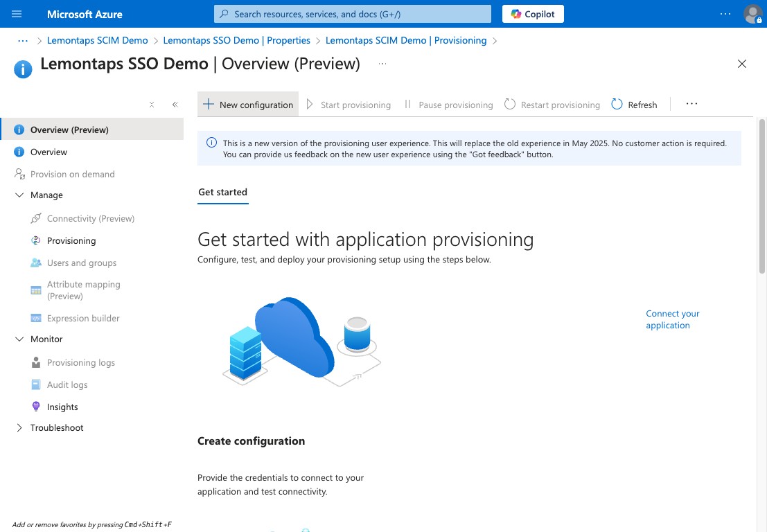Select Overview (Preview) in sidebar
767x532 pixels.
point(92,130)
